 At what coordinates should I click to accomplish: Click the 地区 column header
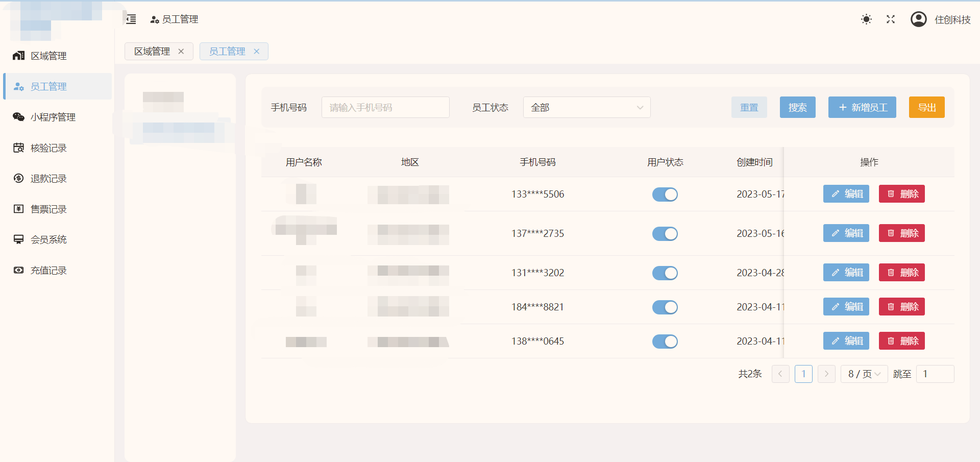(410, 162)
